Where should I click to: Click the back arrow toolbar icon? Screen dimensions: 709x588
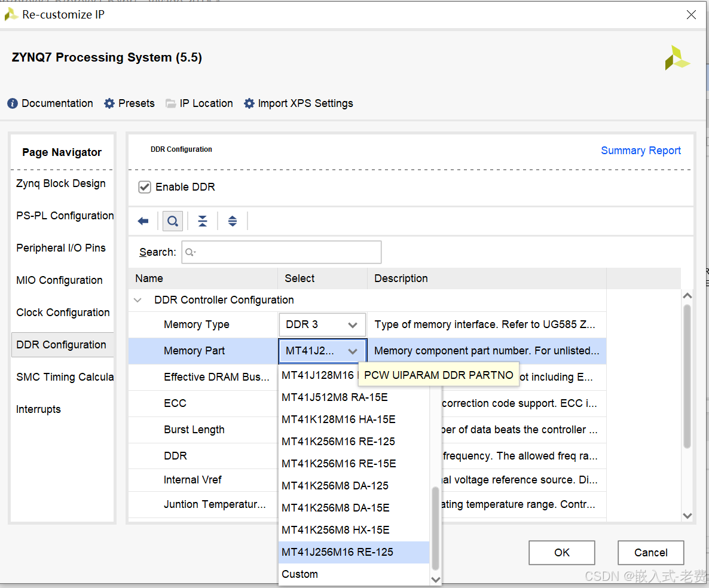(143, 221)
